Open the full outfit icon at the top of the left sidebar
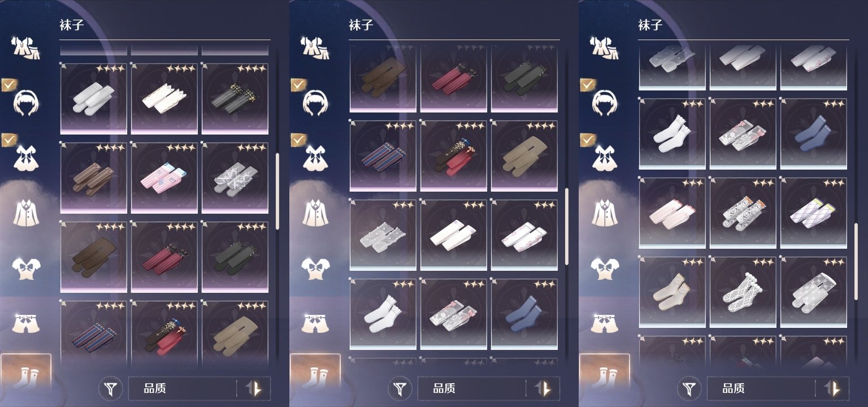868x407 pixels. [x=25, y=49]
